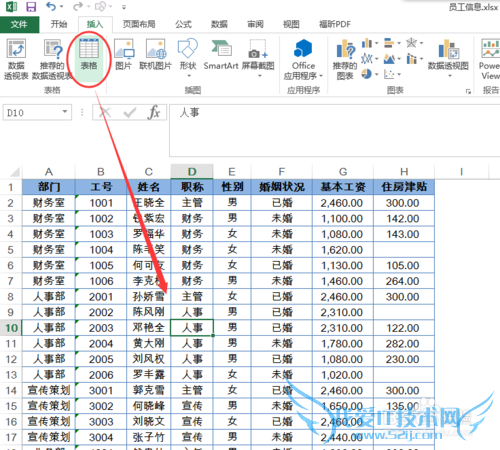Select row 10 header
This screenshot has height=450, width=500.
11,328
